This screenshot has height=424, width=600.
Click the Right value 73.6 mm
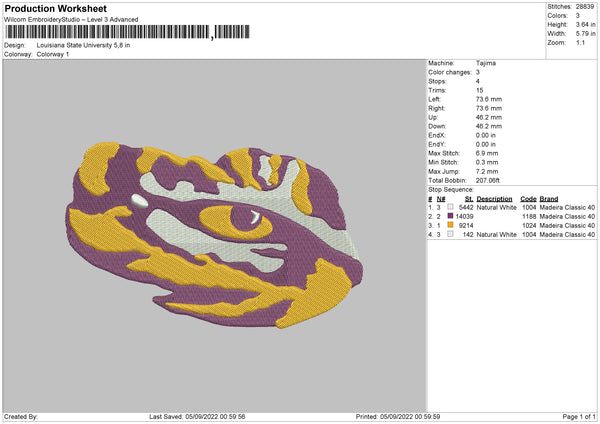point(489,108)
